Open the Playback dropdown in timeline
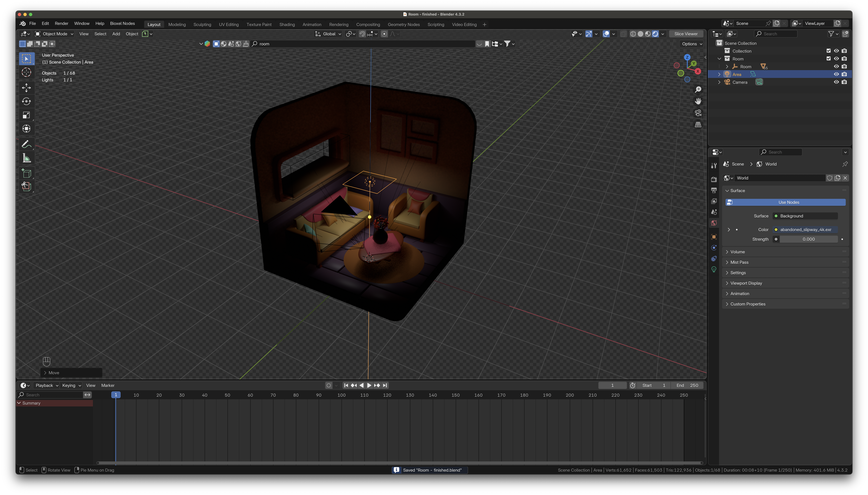 [x=47, y=385]
